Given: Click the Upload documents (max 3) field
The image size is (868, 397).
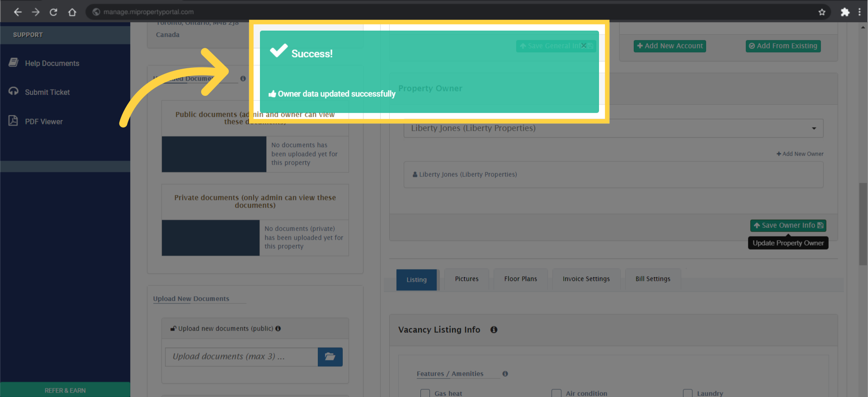Looking at the screenshot, I should [x=241, y=357].
